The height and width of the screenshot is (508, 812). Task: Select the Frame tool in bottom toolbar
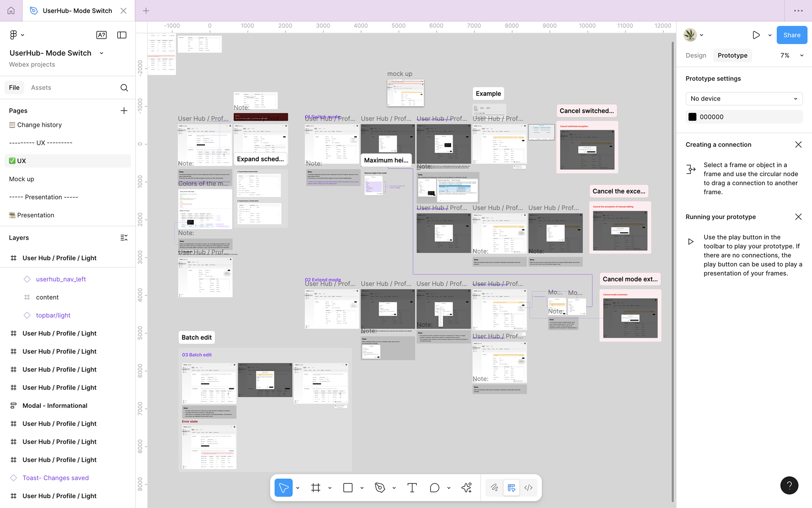316,488
